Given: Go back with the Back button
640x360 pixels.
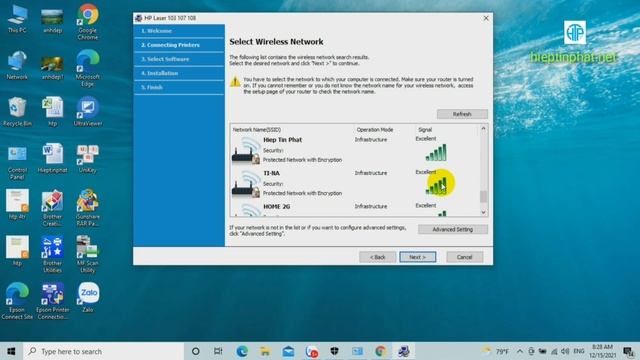Looking at the screenshot, I should coord(378,257).
